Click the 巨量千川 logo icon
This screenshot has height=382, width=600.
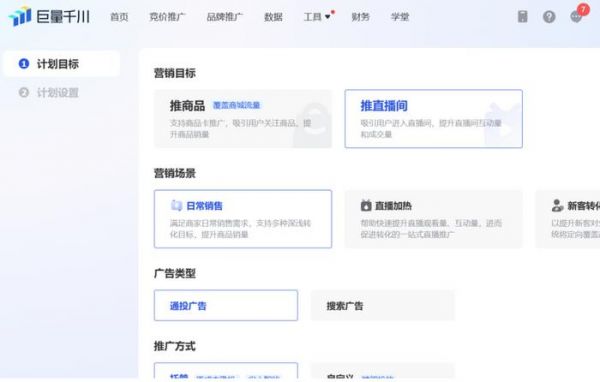pos(20,16)
